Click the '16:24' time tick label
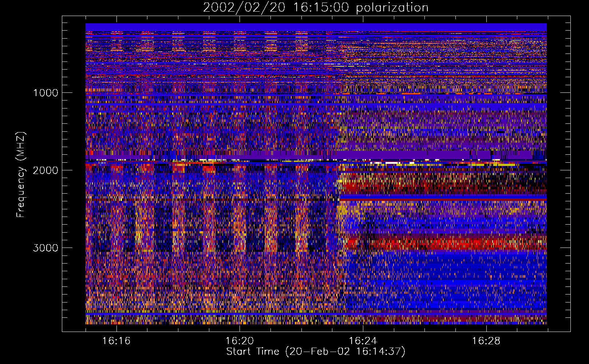This screenshot has height=364, width=589. [x=363, y=341]
